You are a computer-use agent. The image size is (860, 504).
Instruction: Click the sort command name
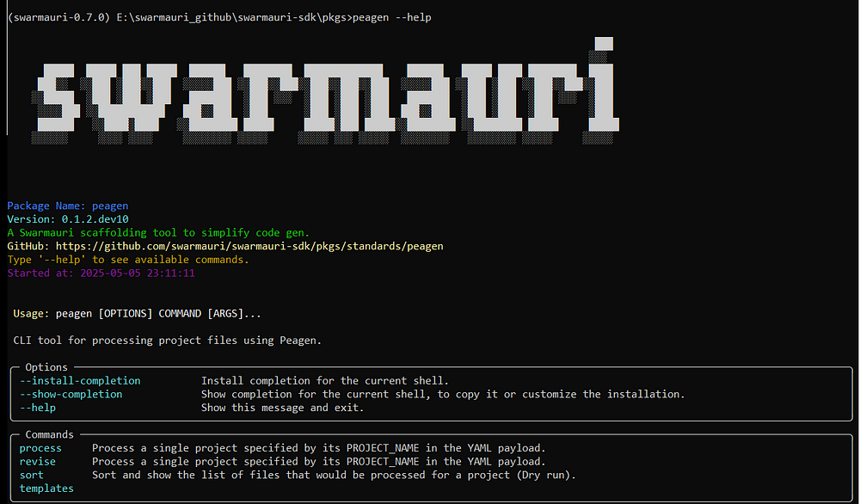pyautogui.click(x=31, y=475)
